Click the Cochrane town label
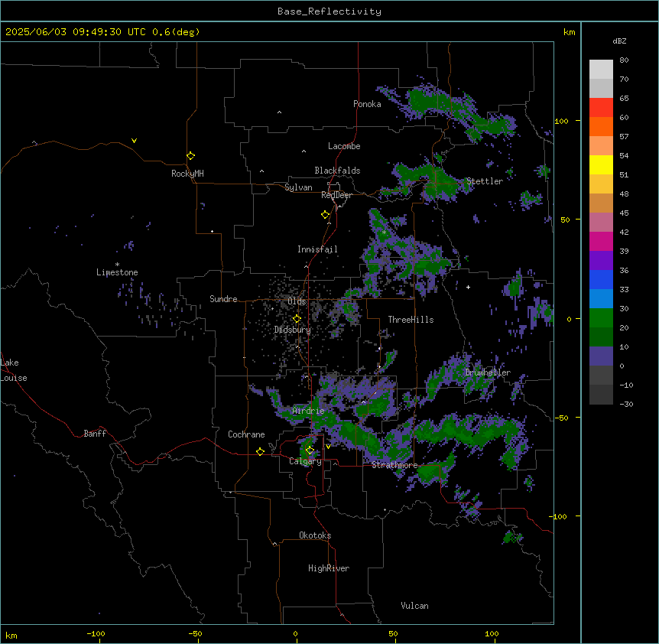Screen dimensions: 659x644 (246, 434)
